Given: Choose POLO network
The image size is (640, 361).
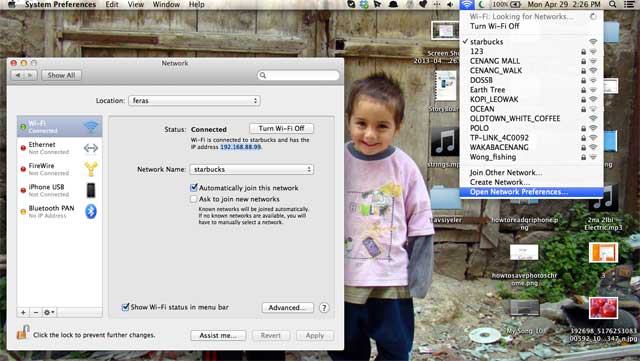Looking at the screenshot, I should pos(531,128).
